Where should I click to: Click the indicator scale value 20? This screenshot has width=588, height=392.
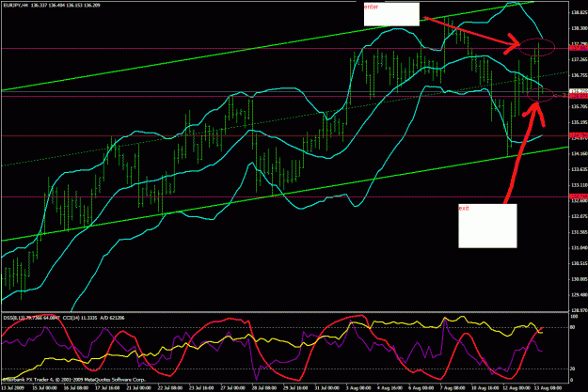(x=573, y=369)
